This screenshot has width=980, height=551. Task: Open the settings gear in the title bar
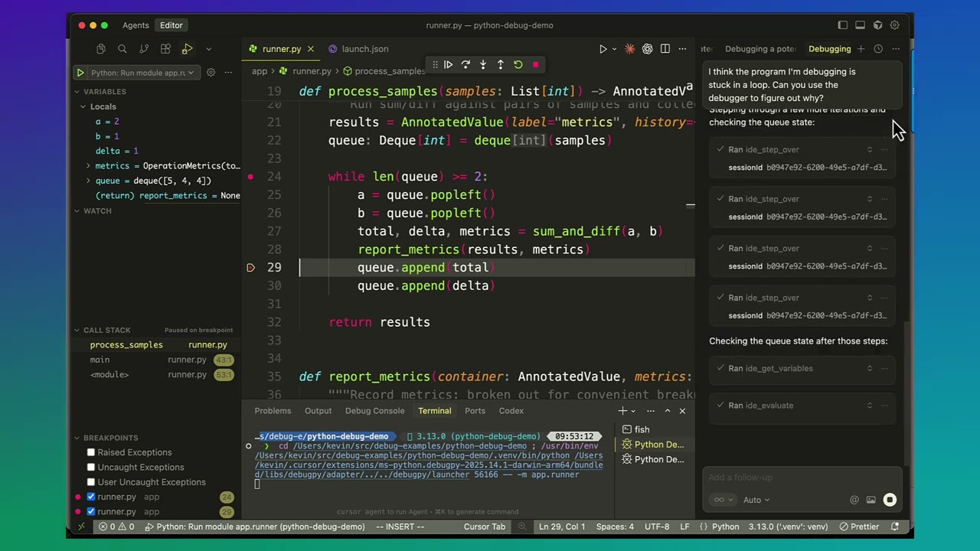tap(894, 25)
